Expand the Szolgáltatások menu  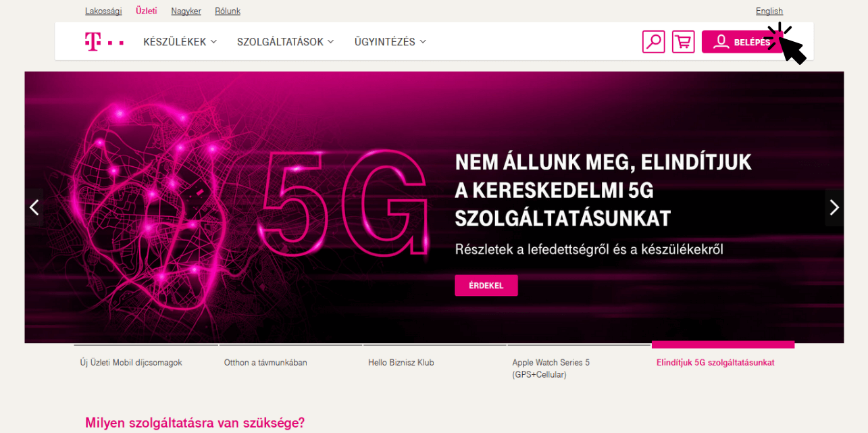(285, 42)
